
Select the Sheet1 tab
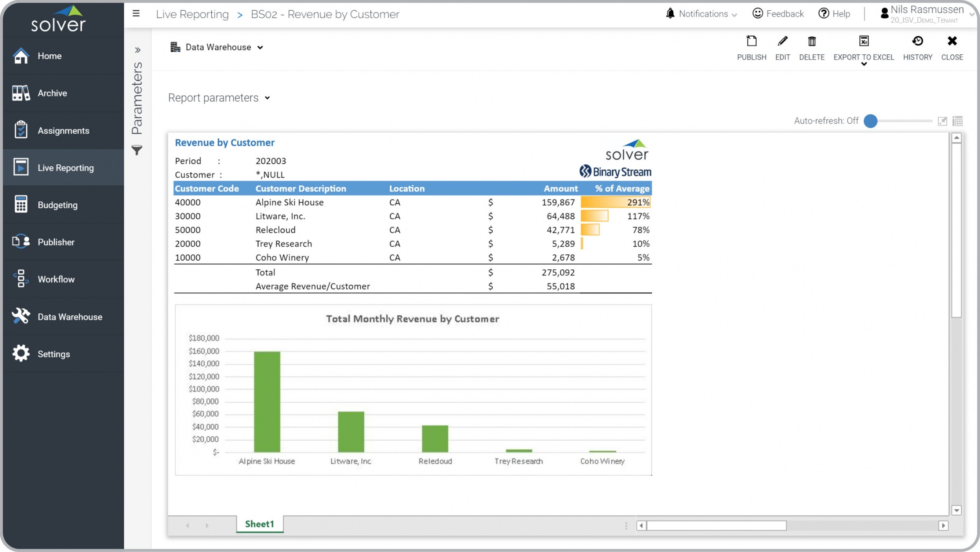259,524
